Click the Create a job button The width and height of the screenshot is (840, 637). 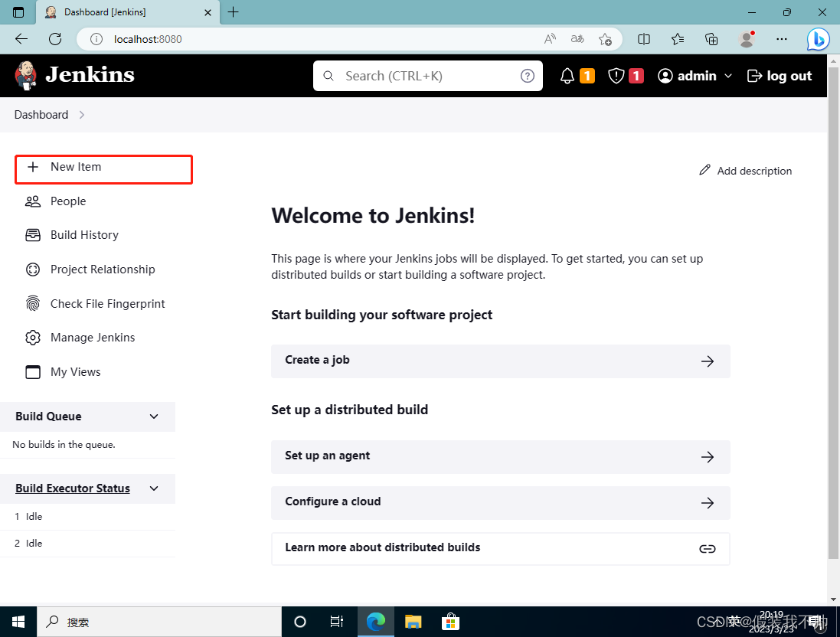[500, 361]
